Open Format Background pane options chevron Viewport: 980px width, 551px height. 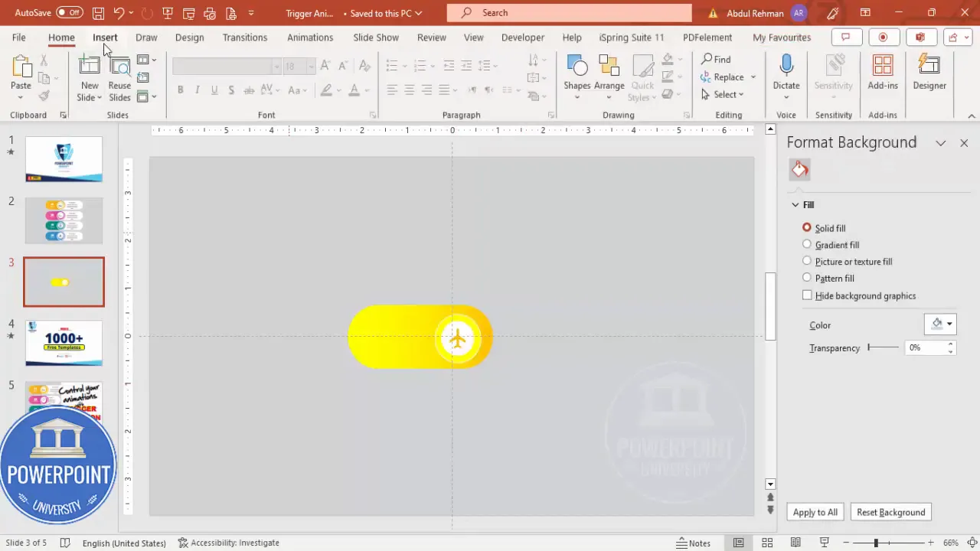tap(941, 143)
